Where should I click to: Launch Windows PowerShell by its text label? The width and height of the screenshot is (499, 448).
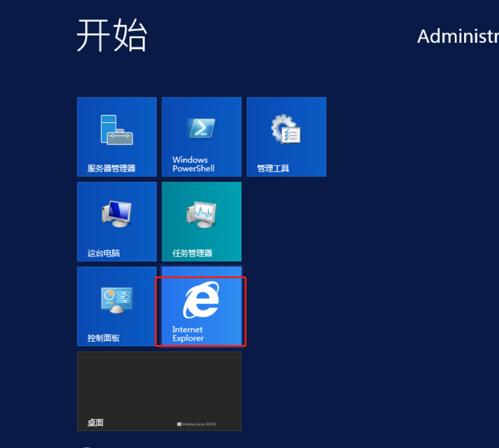point(193,164)
